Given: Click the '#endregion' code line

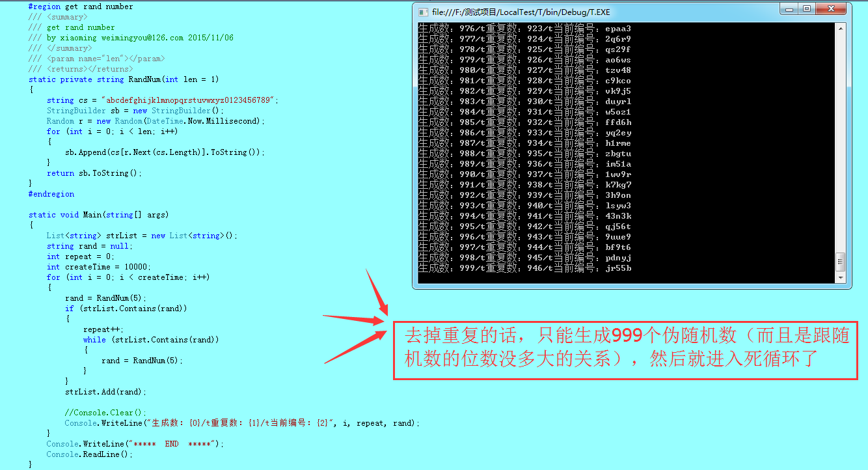Looking at the screenshot, I should point(51,194).
